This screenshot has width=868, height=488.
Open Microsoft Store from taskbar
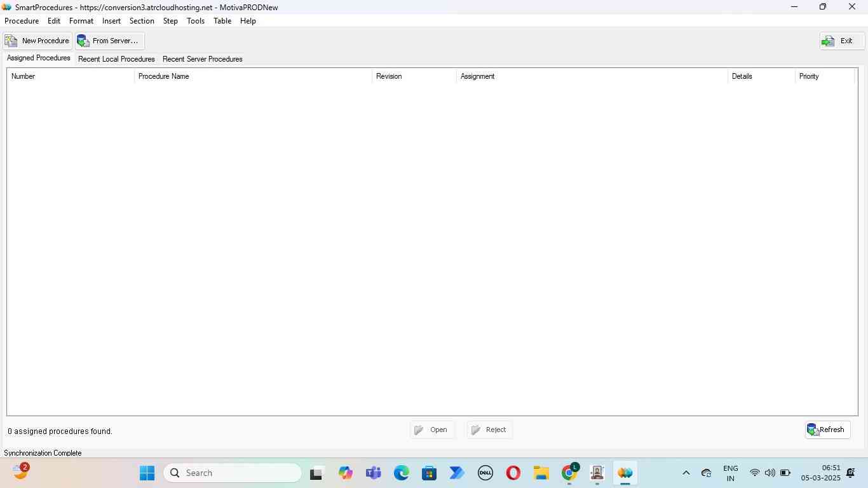(x=429, y=473)
